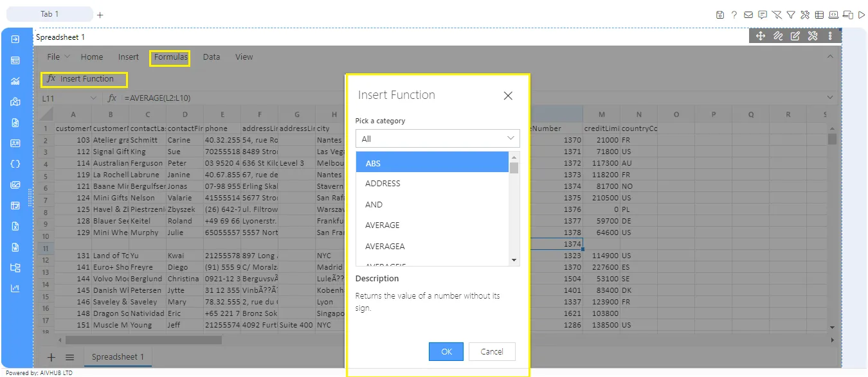Click cell with value 21000

coord(602,139)
